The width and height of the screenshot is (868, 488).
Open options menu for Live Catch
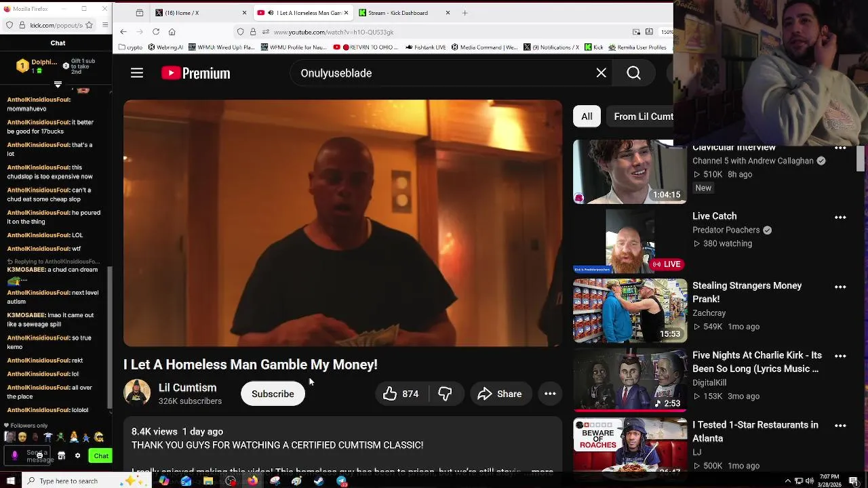pos(840,218)
